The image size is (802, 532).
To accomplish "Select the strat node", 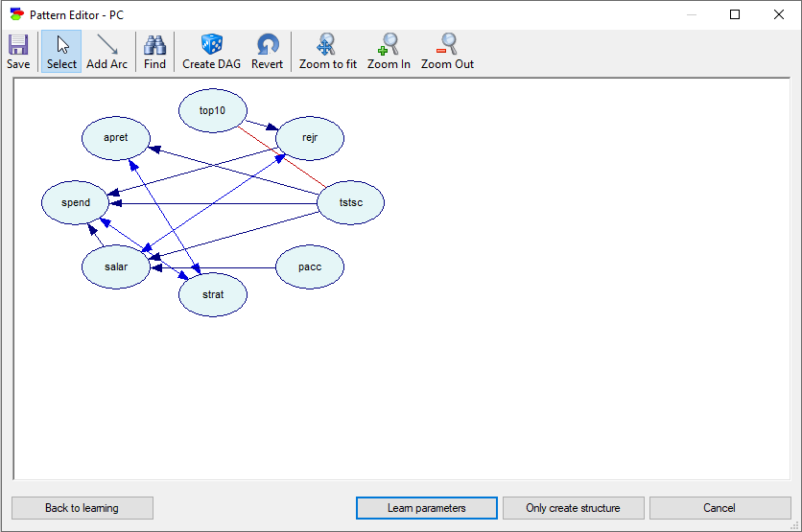I will (x=213, y=294).
